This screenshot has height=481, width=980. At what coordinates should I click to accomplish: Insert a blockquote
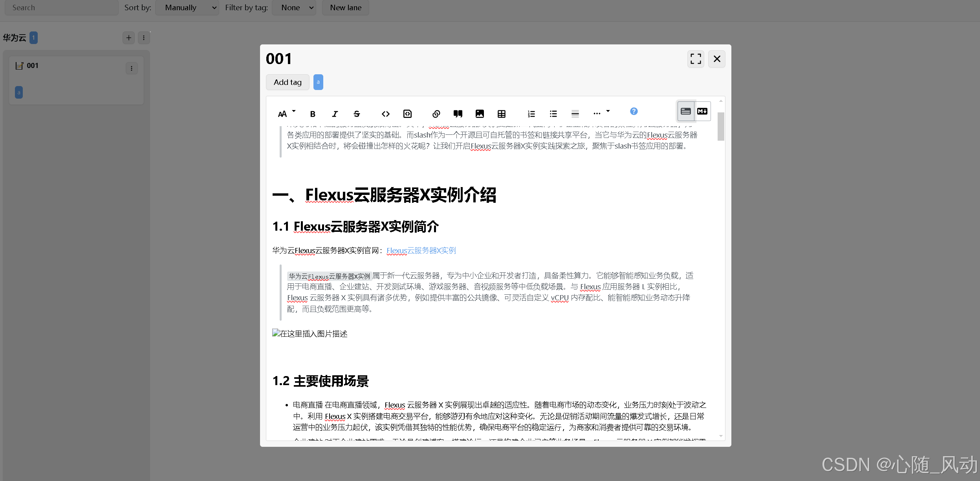click(x=458, y=114)
